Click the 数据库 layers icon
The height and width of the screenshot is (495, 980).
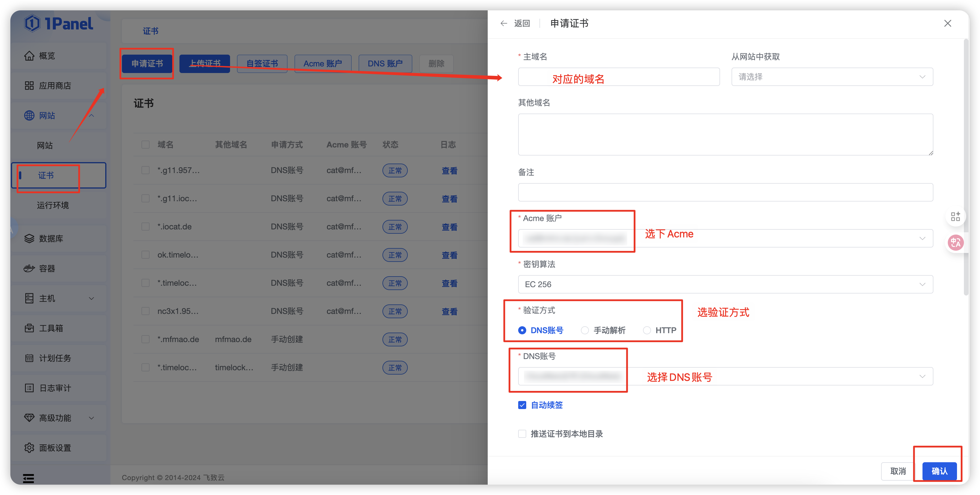(29, 238)
